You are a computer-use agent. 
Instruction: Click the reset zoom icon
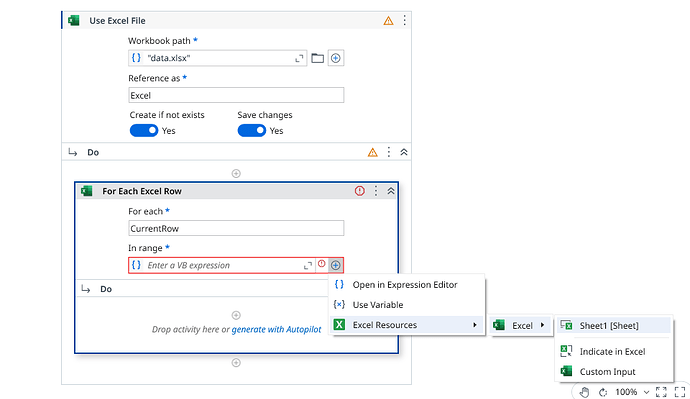603,392
